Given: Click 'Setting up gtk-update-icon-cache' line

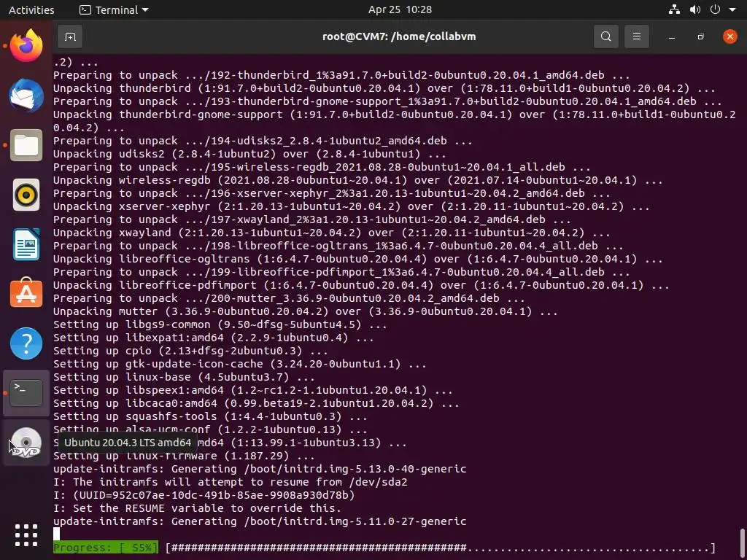Looking at the screenshot, I should click(239, 365).
